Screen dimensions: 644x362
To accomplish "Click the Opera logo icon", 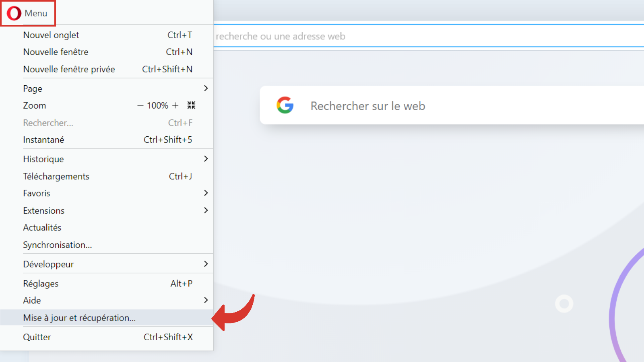I will click(x=14, y=13).
